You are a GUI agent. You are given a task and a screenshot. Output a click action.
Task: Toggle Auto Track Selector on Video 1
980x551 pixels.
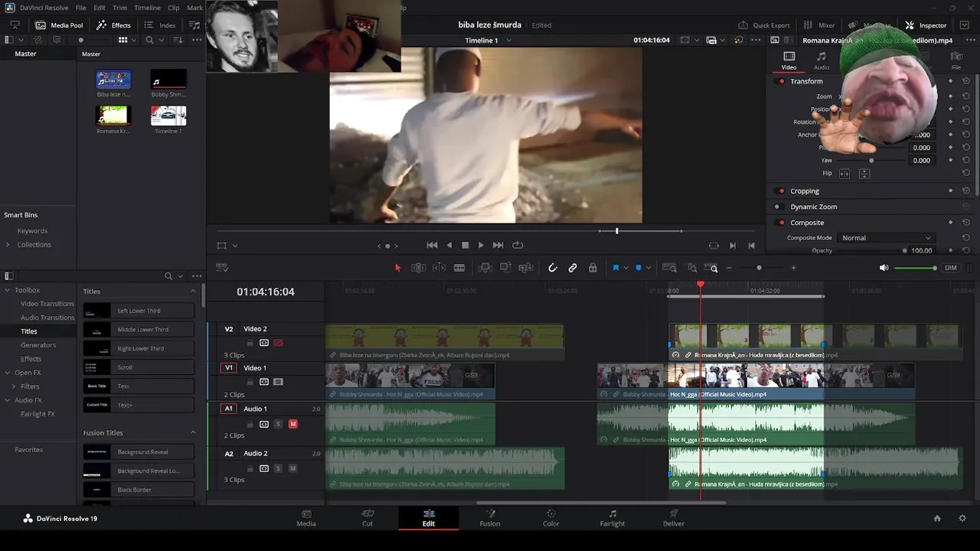coord(264,382)
